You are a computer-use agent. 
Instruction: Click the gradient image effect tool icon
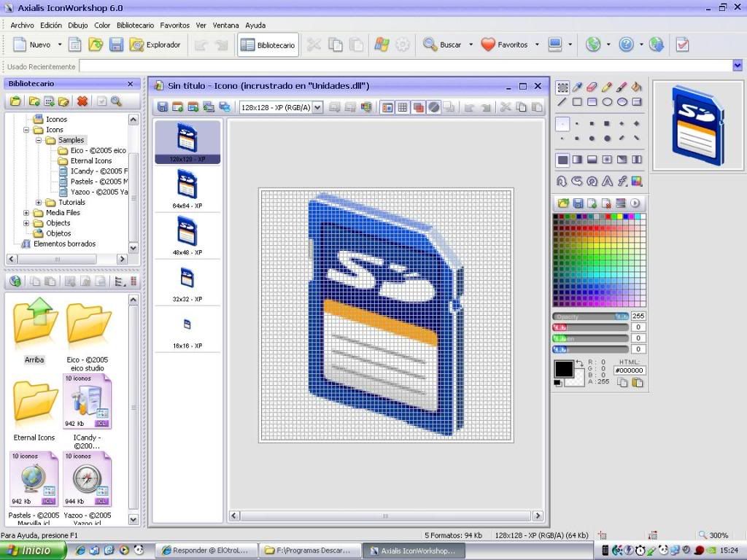(636, 181)
